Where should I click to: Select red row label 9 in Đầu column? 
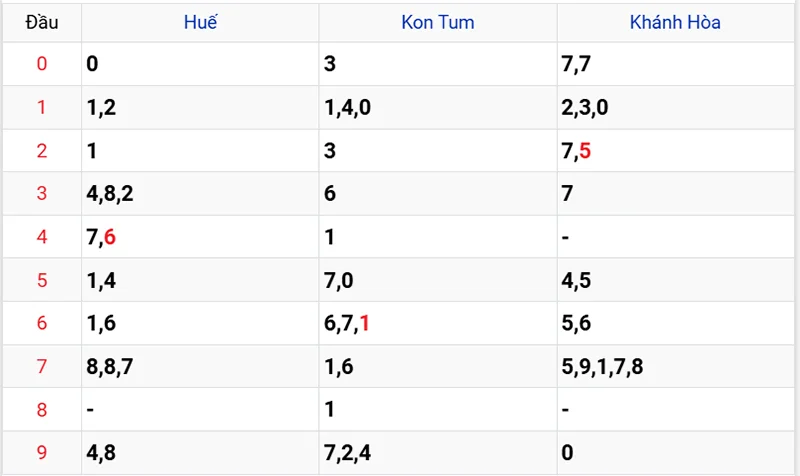(x=41, y=453)
